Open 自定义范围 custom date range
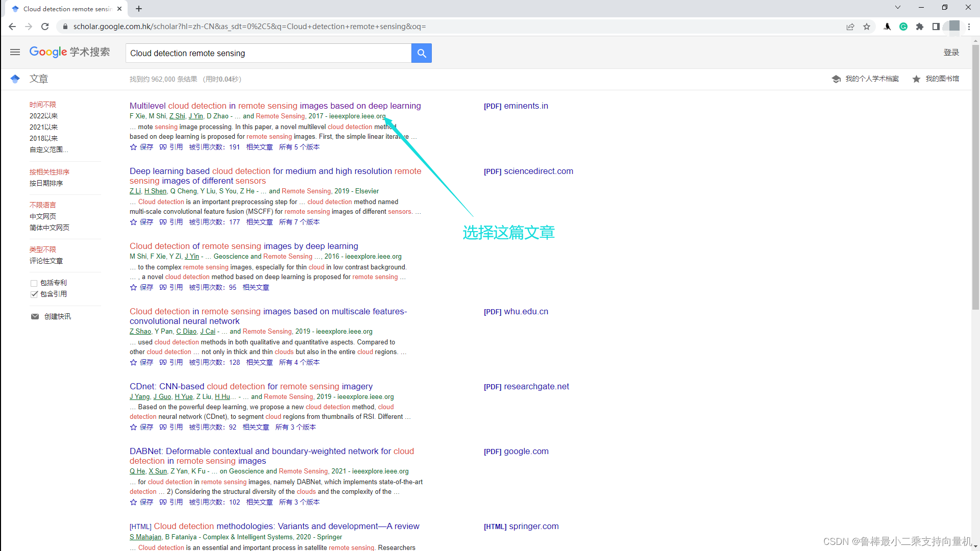 (x=48, y=149)
